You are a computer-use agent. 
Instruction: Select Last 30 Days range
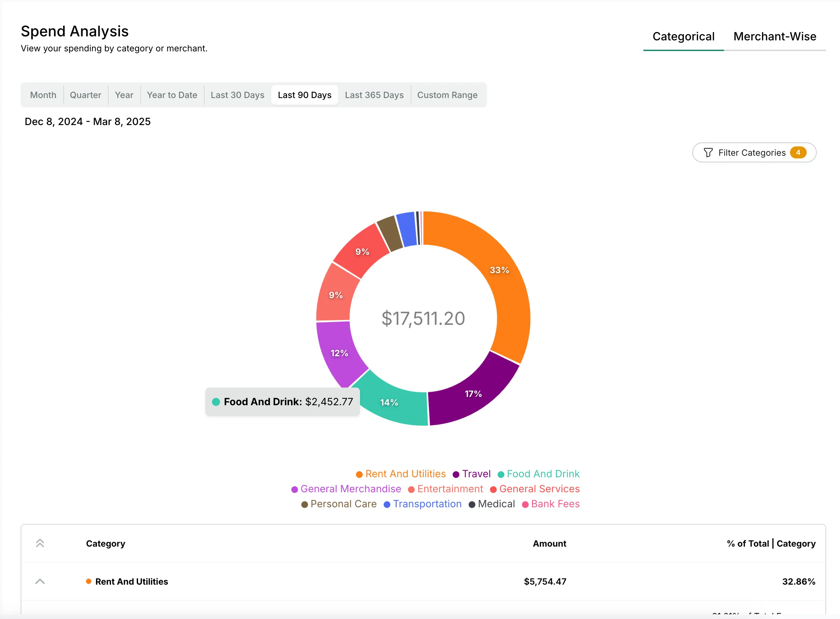[x=237, y=95]
